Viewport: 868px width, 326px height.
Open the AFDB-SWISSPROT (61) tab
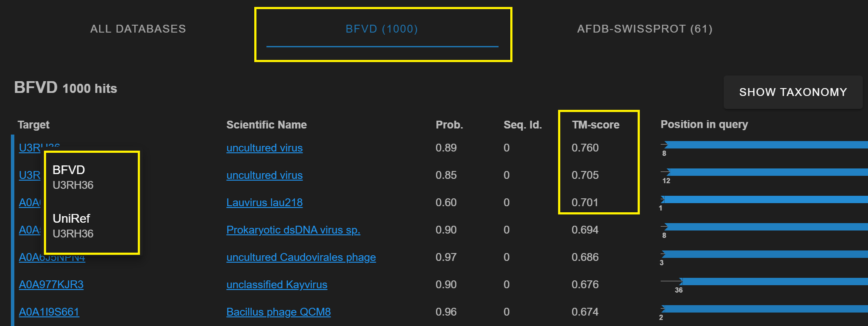pos(644,29)
